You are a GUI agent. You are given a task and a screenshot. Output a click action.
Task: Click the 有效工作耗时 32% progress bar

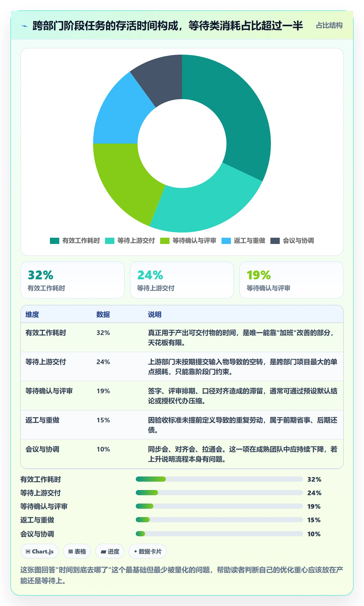pos(219,479)
